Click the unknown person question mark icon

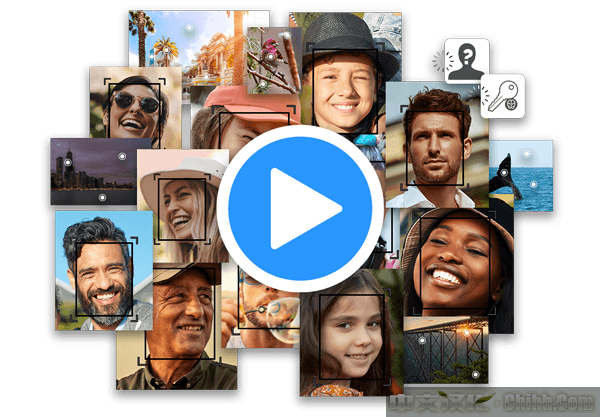(467, 61)
